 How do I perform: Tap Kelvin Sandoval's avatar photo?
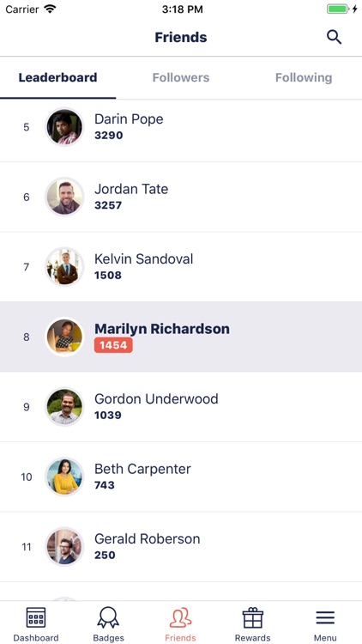[64, 267]
